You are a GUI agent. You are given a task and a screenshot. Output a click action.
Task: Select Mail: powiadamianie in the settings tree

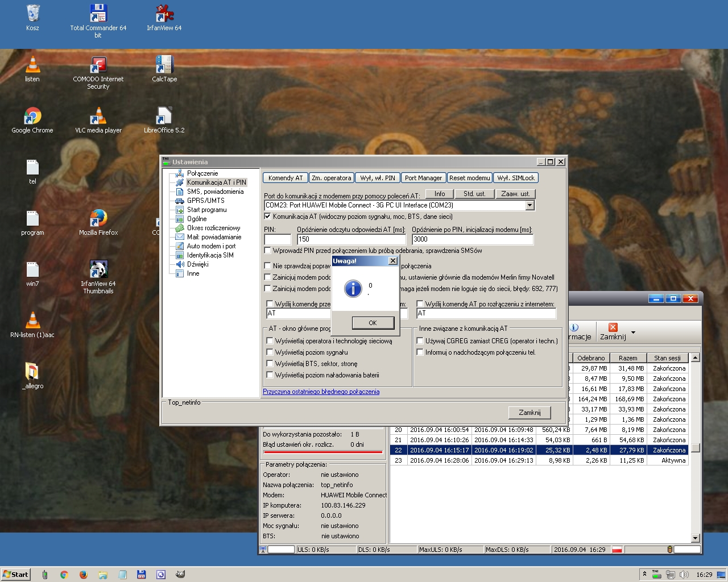tap(214, 237)
